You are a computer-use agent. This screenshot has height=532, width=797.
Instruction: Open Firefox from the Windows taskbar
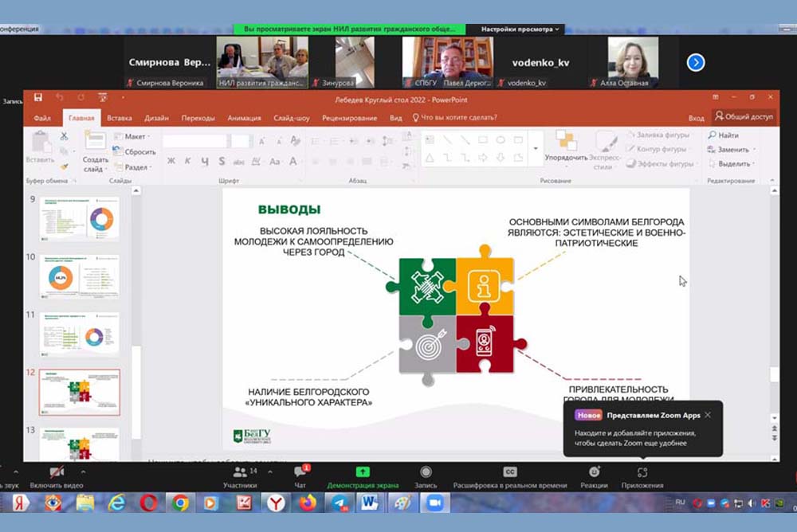[x=308, y=503]
